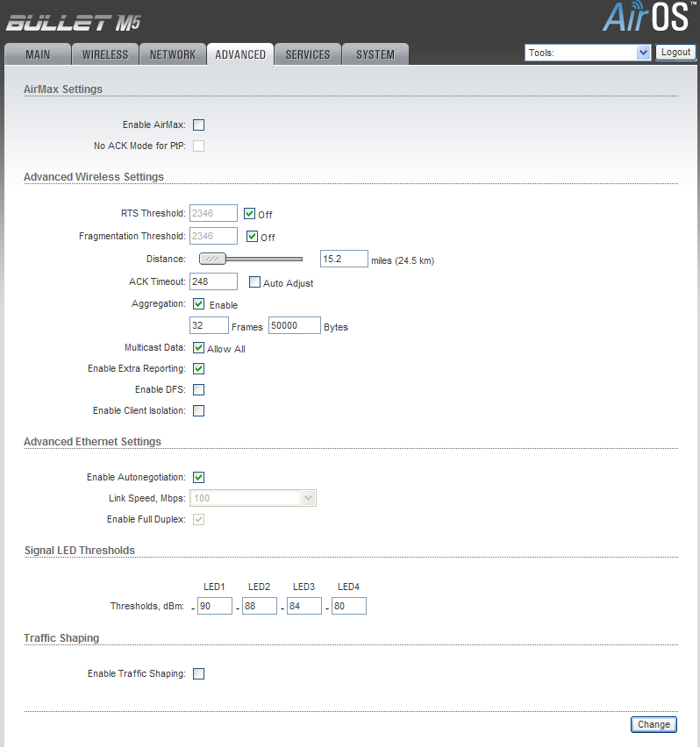Click the Distance miles input field
The height and width of the screenshot is (747, 700).
pos(344,259)
